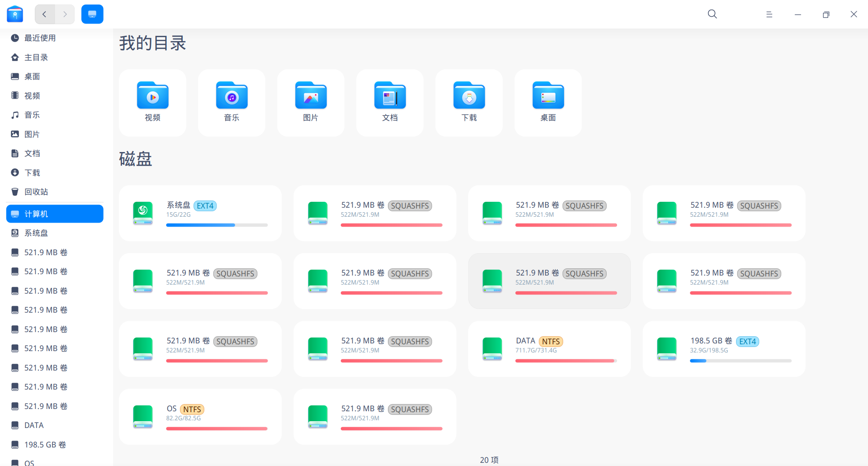
Task: Click the 20 项 status text
Action: [489, 460]
